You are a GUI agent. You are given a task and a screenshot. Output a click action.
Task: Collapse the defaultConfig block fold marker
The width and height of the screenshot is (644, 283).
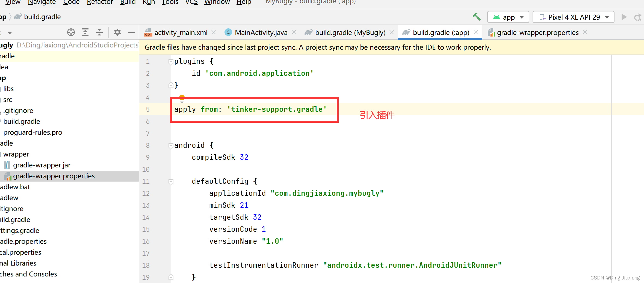(171, 182)
